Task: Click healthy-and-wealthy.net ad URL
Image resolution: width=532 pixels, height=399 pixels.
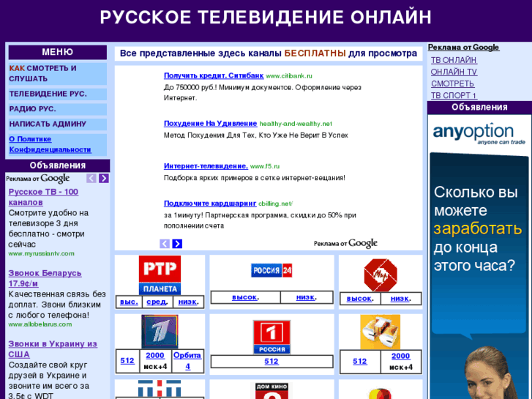Action: point(296,124)
